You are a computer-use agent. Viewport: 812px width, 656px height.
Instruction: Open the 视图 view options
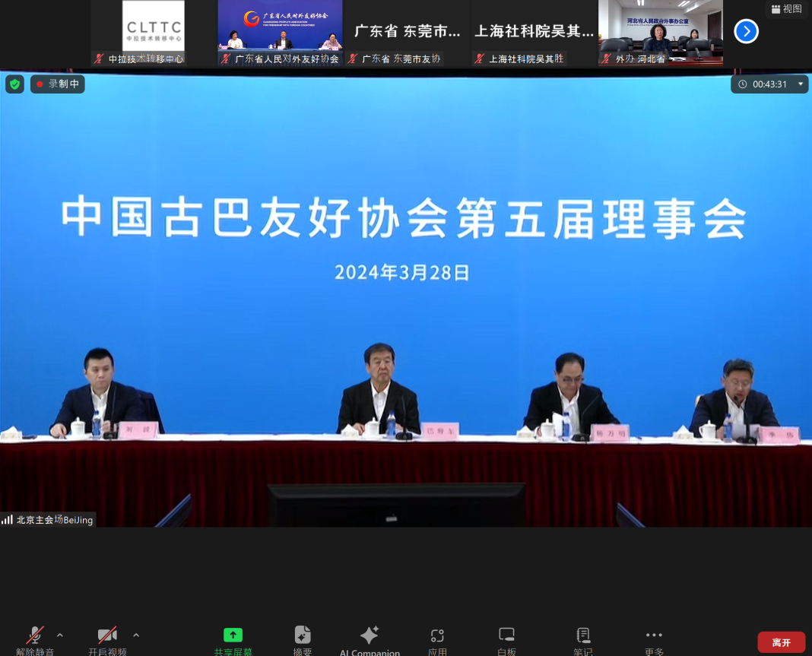click(787, 8)
